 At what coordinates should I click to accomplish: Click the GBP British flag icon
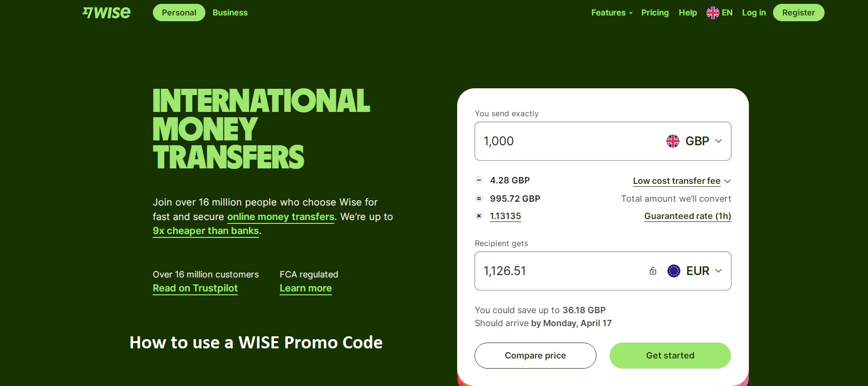coord(673,141)
